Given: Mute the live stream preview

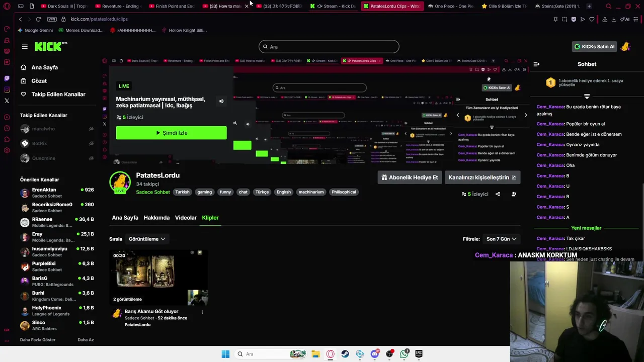Looking at the screenshot, I should [x=221, y=101].
